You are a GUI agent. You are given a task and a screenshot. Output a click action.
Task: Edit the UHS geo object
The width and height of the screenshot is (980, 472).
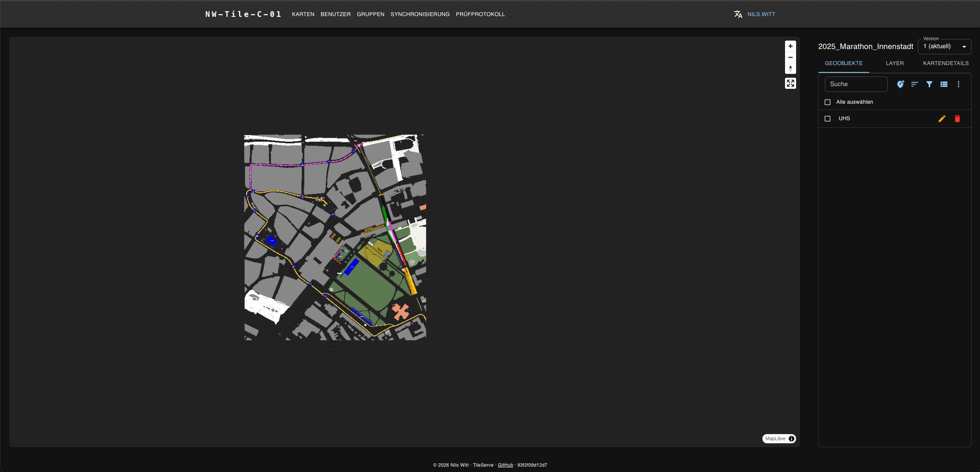tap(942, 119)
